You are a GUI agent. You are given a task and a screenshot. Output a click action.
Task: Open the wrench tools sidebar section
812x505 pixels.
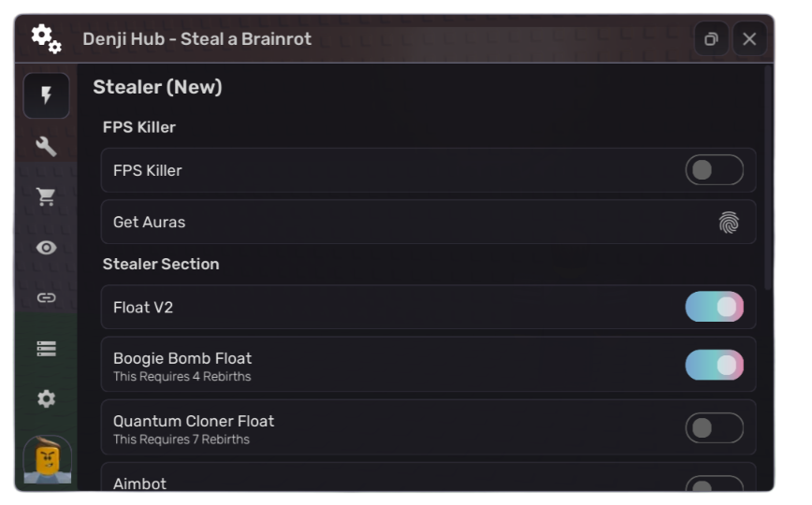tap(46, 146)
